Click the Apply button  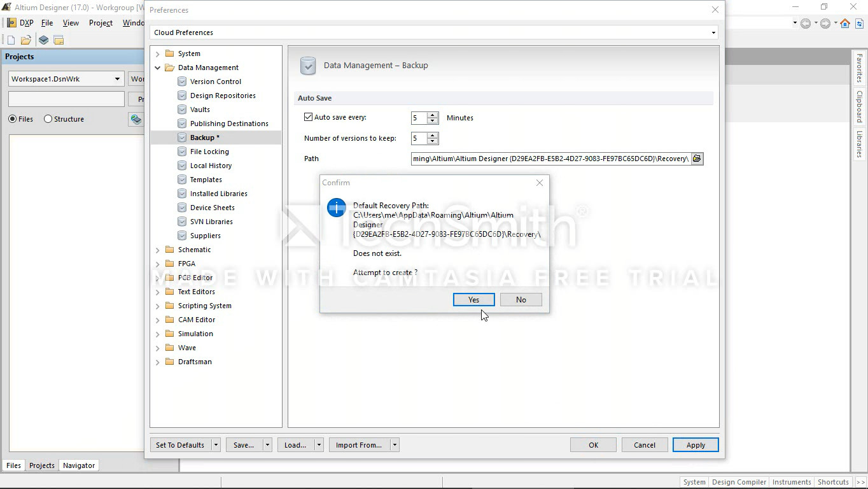[695, 445]
